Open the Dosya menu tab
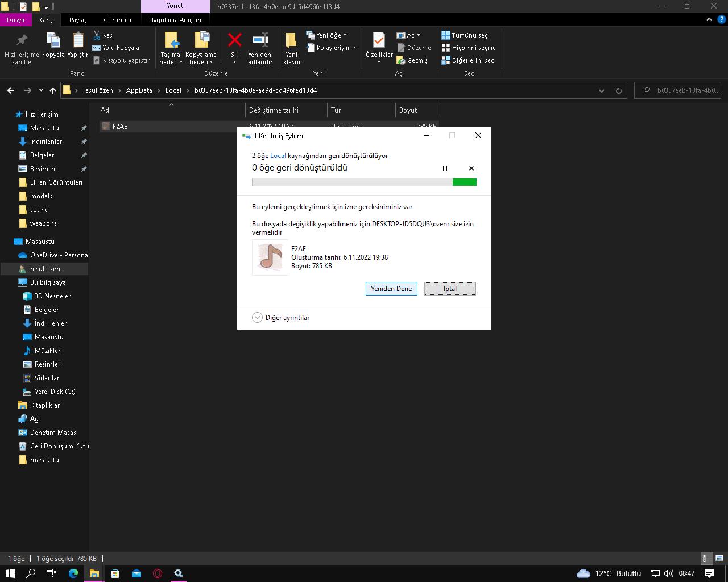This screenshot has height=582, width=728. 15,20
